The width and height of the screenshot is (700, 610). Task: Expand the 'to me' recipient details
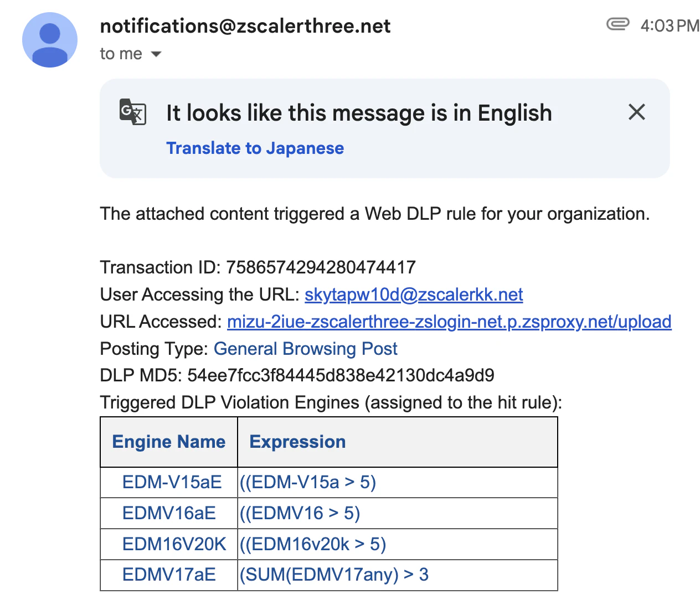156,54
